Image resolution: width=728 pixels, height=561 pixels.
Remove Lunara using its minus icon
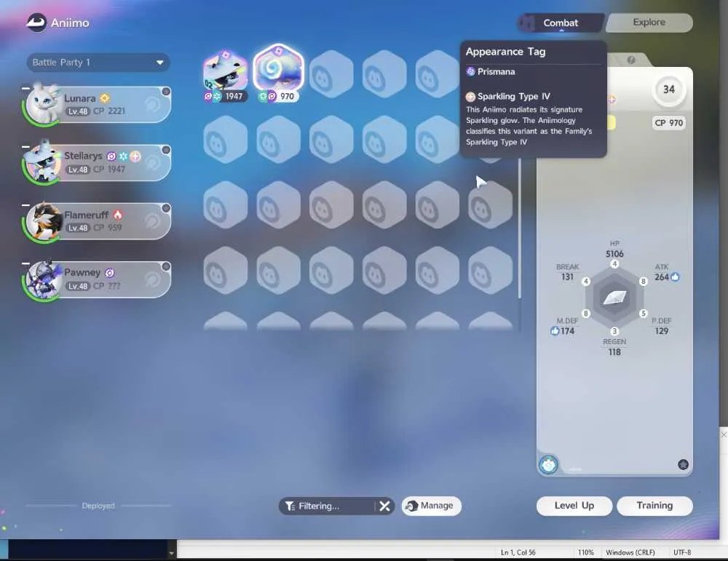(x=25, y=88)
